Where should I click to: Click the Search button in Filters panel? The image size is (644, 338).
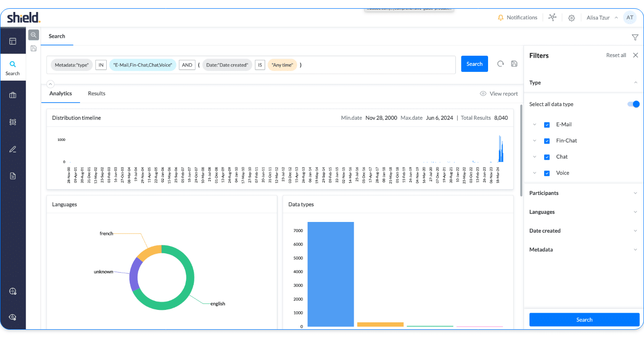(584, 320)
